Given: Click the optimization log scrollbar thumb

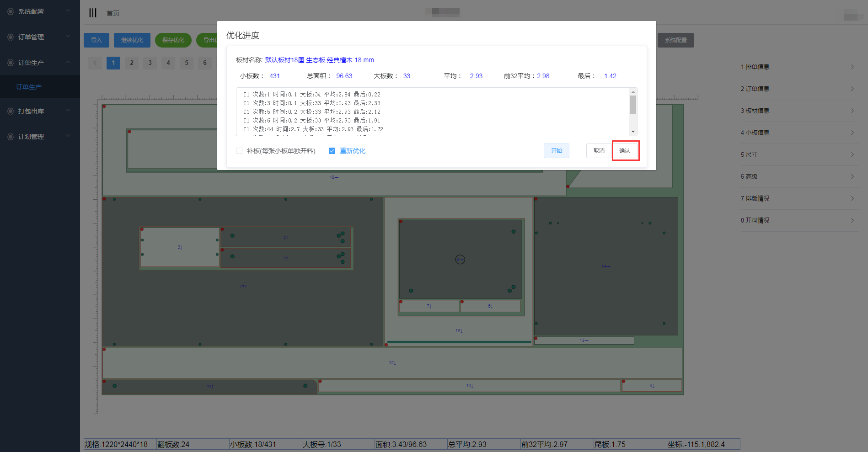Looking at the screenshot, I should (x=633, y=105).
